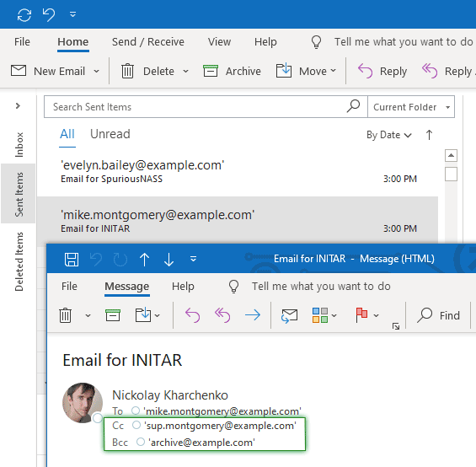
Task: Expand the folder pane chevron
Action: tap(18, 105)
